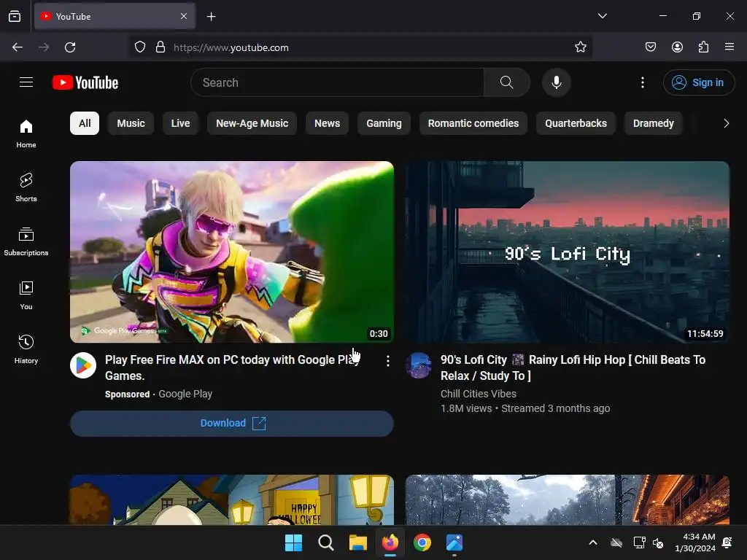Select the News filter chip
Image resolution: width=747 pixels, height=560 pixels.
click(x=328, y=123)
